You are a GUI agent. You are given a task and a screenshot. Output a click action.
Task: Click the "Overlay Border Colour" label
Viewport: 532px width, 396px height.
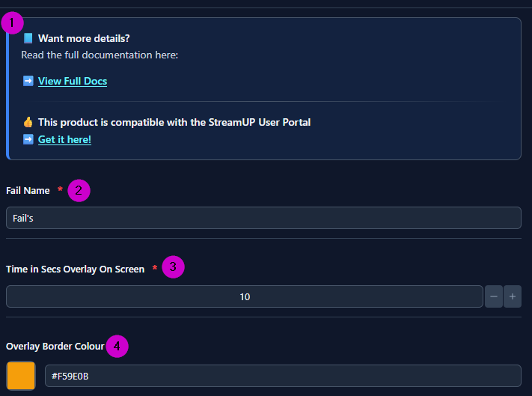tap(55, 347)
